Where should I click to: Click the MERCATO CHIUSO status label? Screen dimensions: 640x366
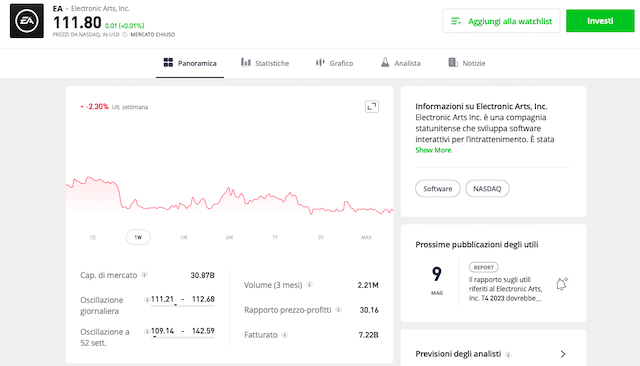(x=153, y=35)
